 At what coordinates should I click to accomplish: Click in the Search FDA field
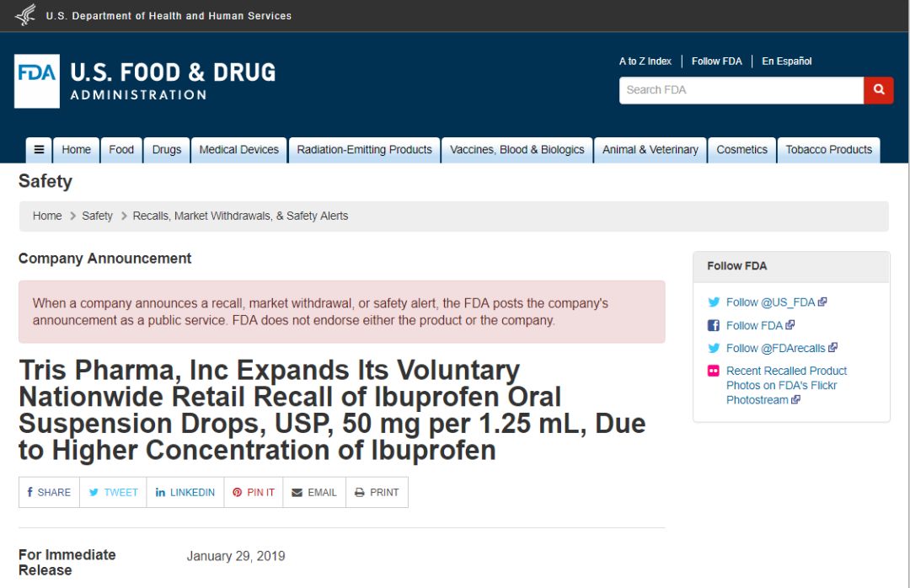[x=741, y=90]
